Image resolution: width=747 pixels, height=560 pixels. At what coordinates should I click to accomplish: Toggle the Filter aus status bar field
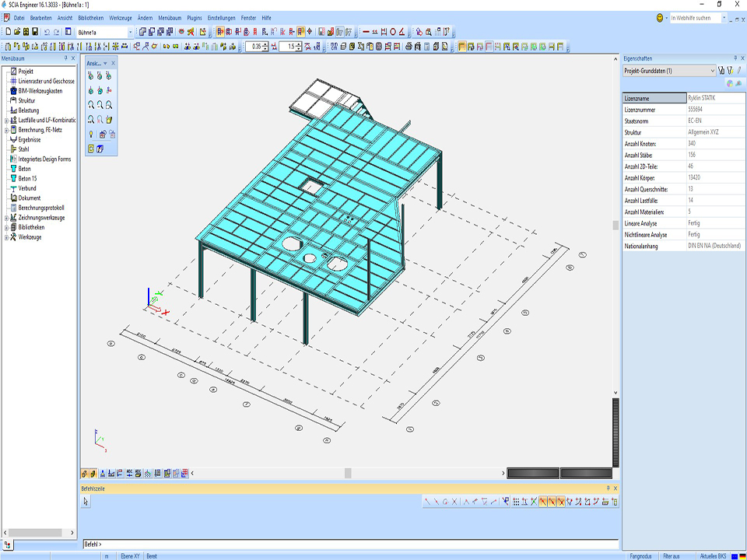click(672, 556)
